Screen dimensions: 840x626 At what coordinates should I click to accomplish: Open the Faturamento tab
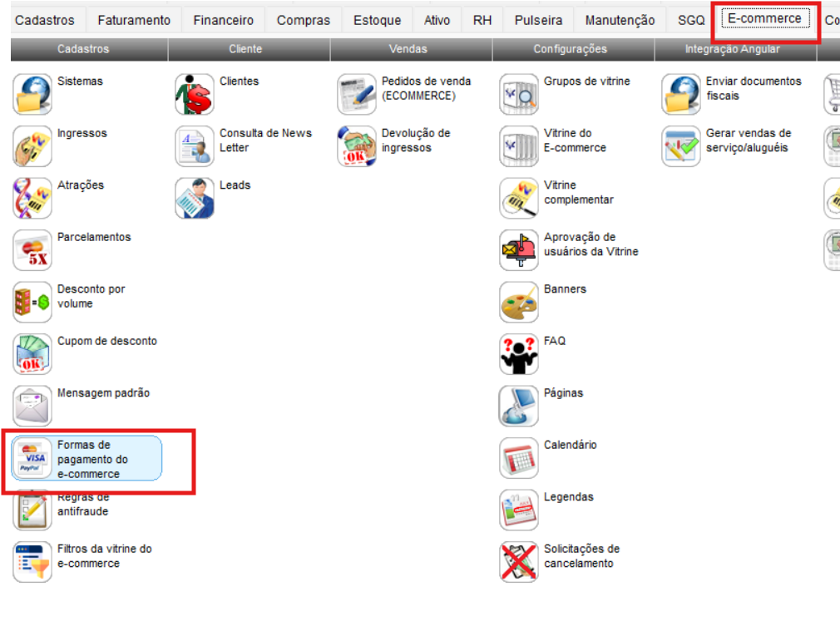(134, 20)
